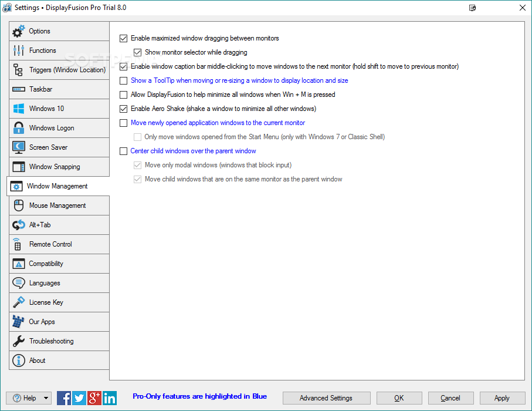Screen dimensions: 532x411
Task: Toggle Only move windows opened from Start Menu
Action: [x=137, y=137]
